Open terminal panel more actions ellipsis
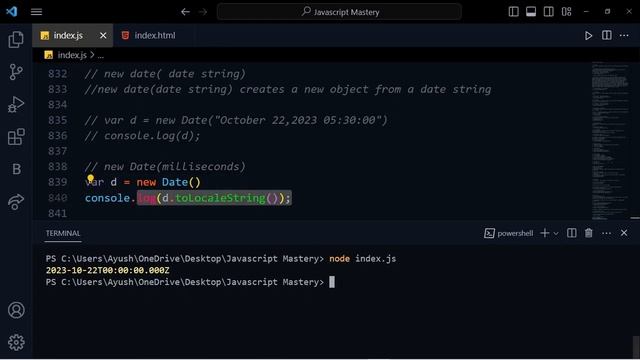The image size is (640, 360). 607,233
